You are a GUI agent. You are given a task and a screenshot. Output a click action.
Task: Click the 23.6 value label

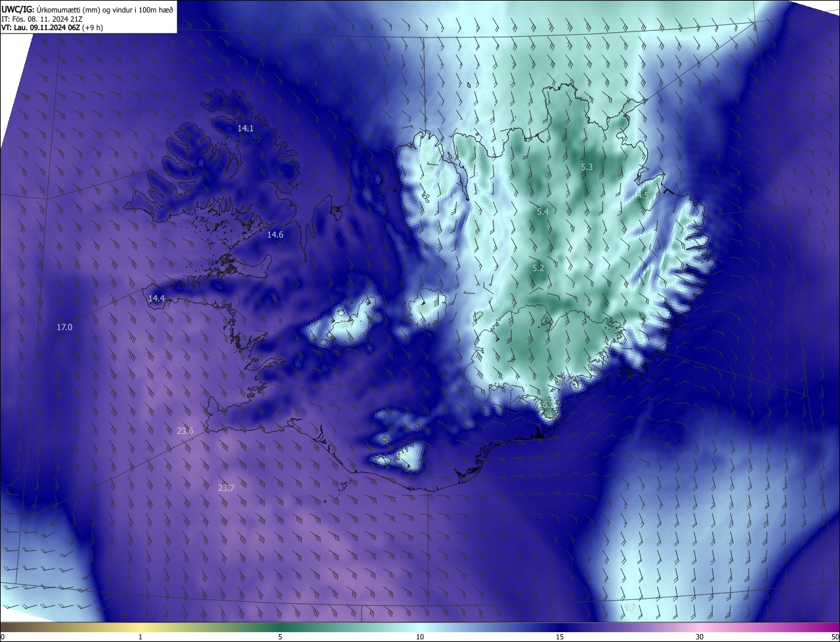(186, 431)
